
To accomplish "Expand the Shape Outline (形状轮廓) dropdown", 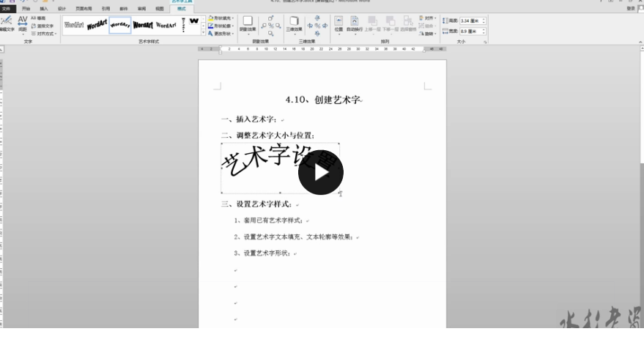I will 221,26.
